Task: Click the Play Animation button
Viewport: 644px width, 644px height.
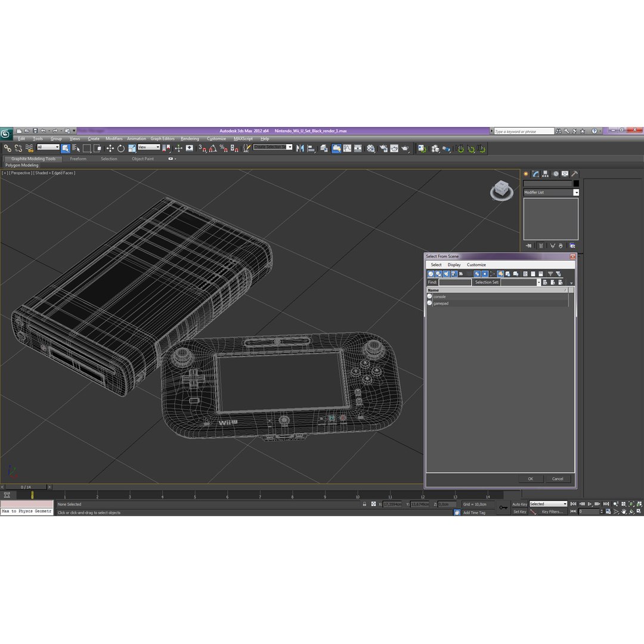Action: coord(589,504)
